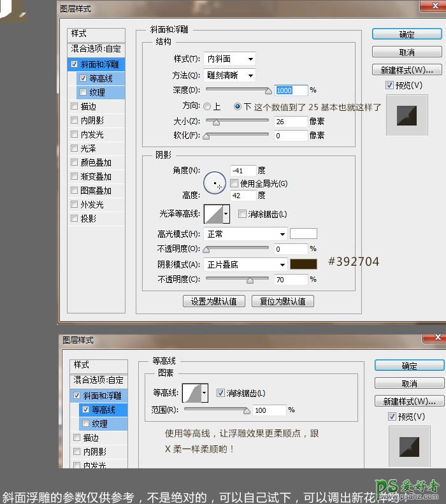Toggle 预览 checkbox in lower dialog
The height and width of the screenshot is (504, 446).
pyautogui.click(x=392, y=417)
